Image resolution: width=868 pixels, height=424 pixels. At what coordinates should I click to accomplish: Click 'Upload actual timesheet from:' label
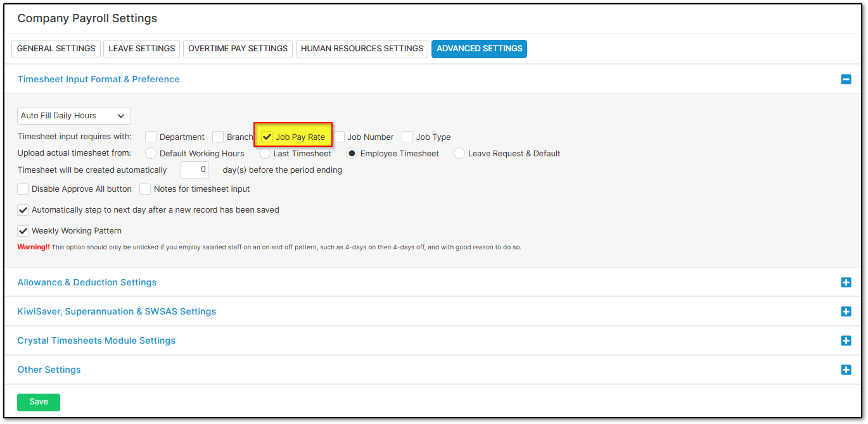(x=75, y=153)
